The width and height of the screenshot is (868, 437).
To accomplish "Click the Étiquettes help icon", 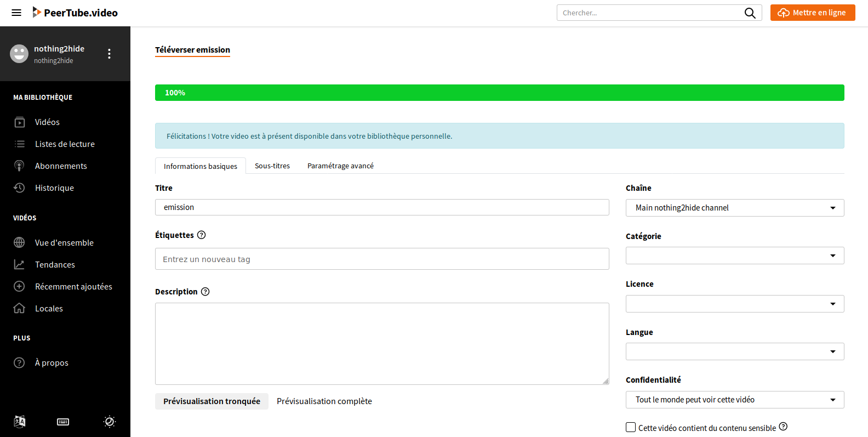I will click(x=201, y=235).
